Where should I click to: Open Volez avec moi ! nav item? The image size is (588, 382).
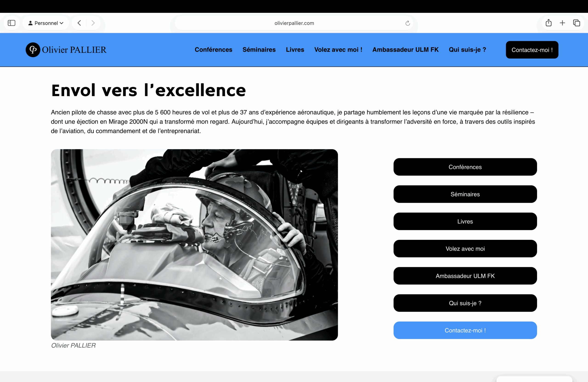point(338,50)
